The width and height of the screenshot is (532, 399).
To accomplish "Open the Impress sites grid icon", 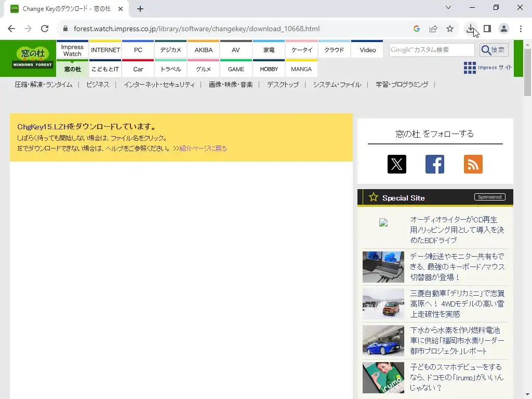I will pos(470,68).
